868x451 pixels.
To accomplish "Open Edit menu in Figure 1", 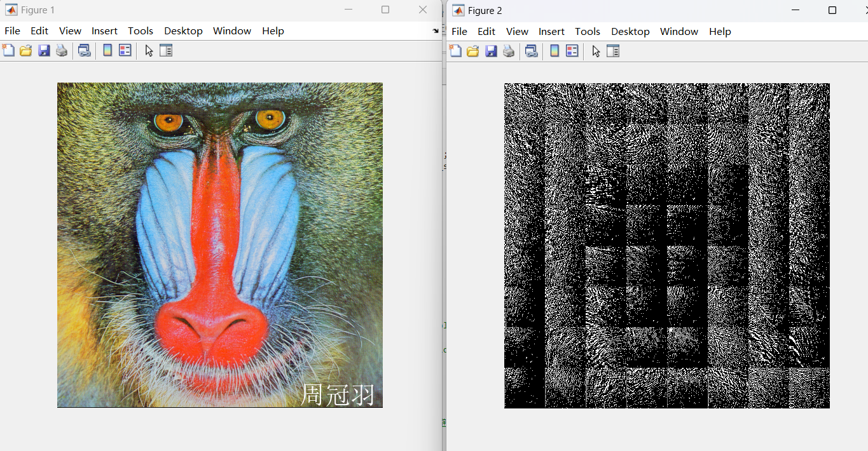I will tap(39, 30).
